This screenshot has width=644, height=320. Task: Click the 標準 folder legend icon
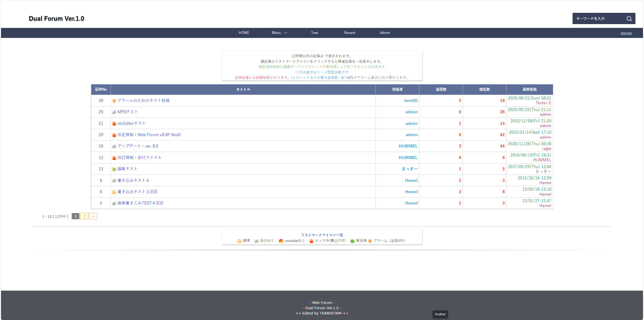point(239,241)
